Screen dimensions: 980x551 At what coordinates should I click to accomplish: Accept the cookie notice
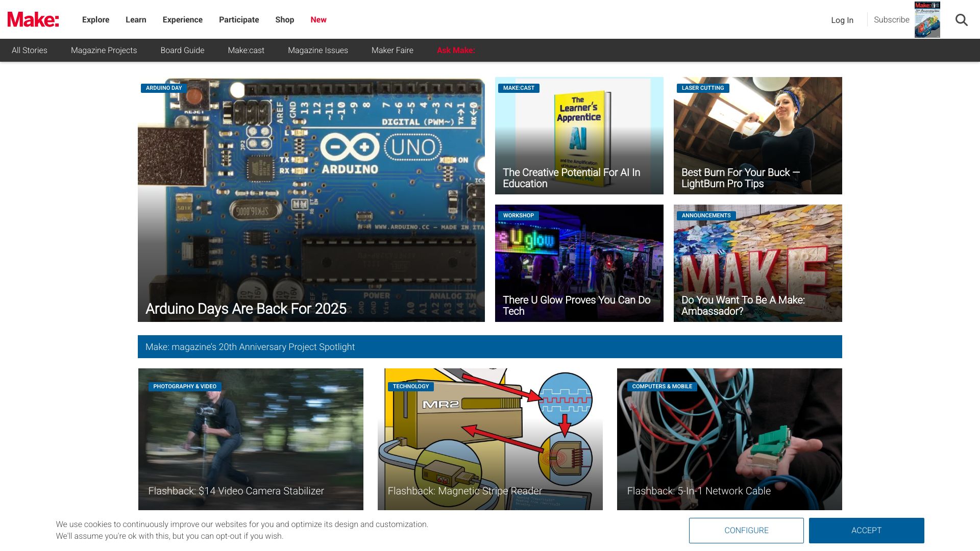[x=866, y=531]
